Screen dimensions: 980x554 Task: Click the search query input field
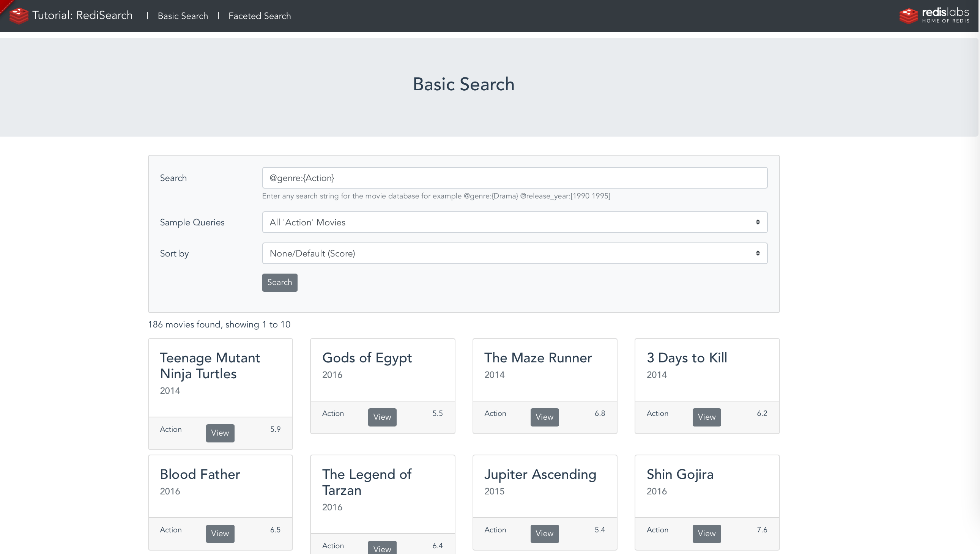pos(514,178)
